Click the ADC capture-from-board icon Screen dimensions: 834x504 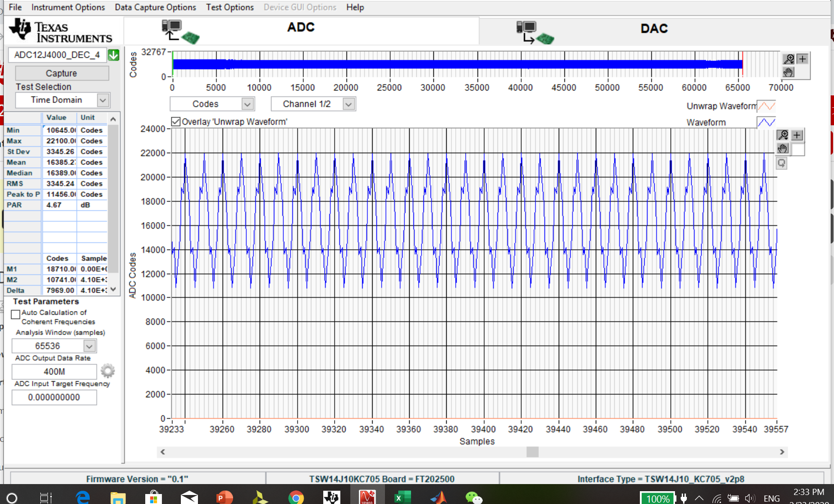click(x=180, y=31)
